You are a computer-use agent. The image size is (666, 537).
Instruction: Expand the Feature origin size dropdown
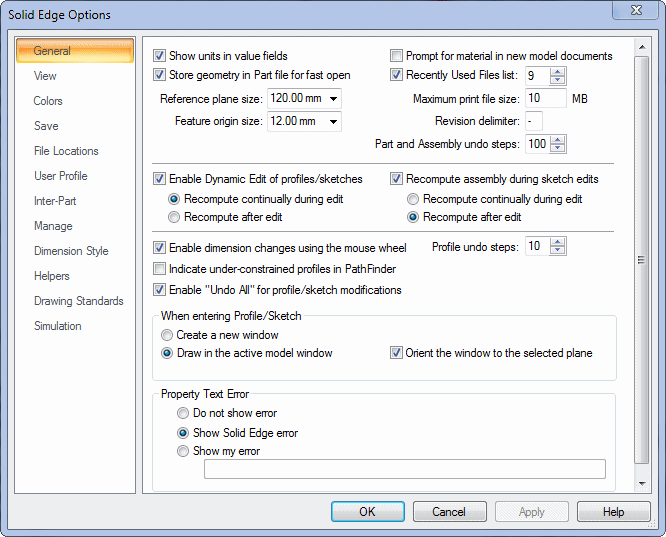(x=332, y=121)
